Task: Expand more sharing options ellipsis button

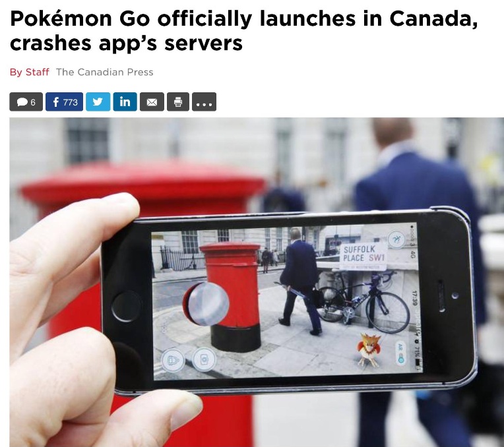Action: (204, 102)
